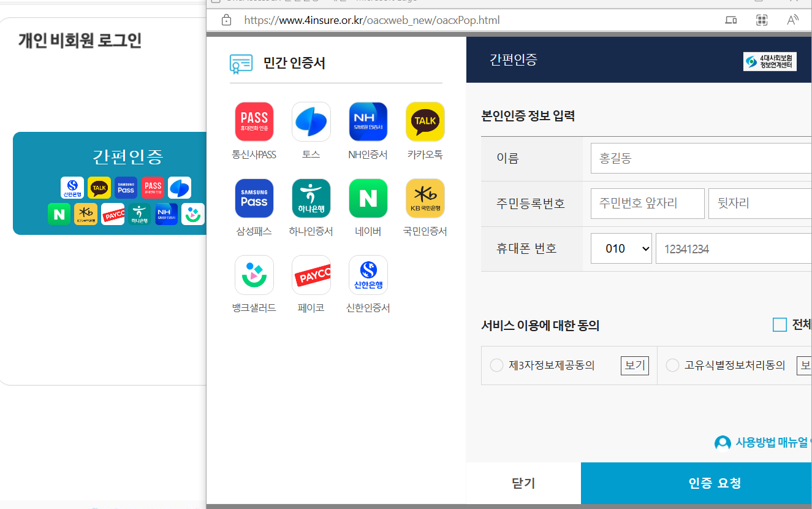
Task: Choose the 토스 (Toss) certificate icon
Action: pos(311,121)
